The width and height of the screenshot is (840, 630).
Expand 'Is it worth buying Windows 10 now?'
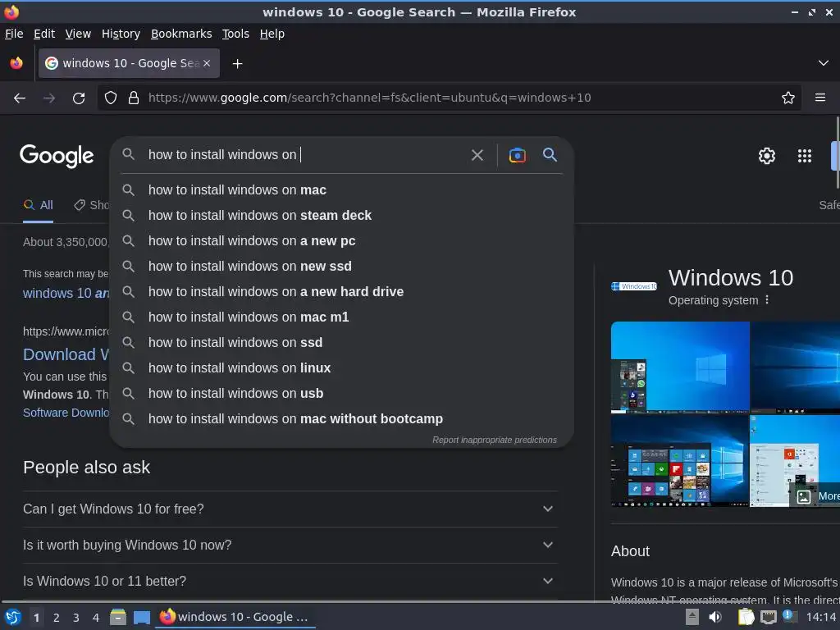pos(290,545)
